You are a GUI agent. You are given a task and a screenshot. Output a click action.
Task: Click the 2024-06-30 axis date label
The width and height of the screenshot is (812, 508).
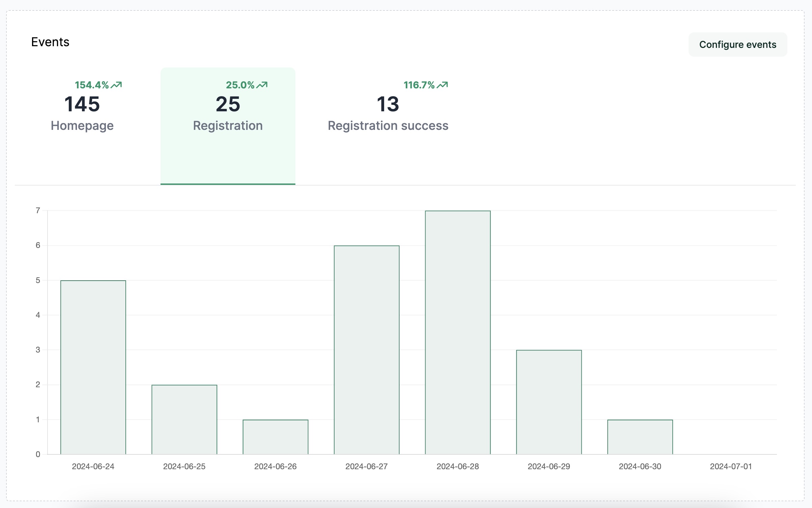point(640,467)
